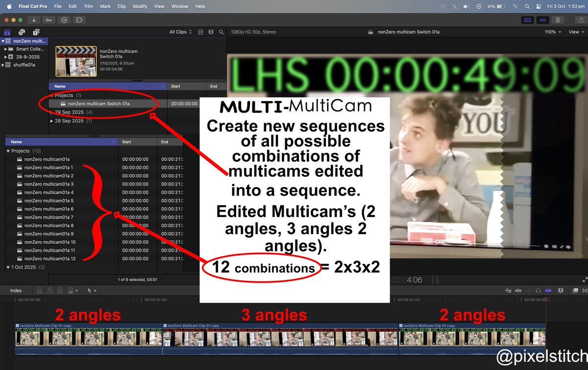This screenshot has height=370, width=588.
Task: Sort by the upper Name column header
Action: tap(108, 86)
